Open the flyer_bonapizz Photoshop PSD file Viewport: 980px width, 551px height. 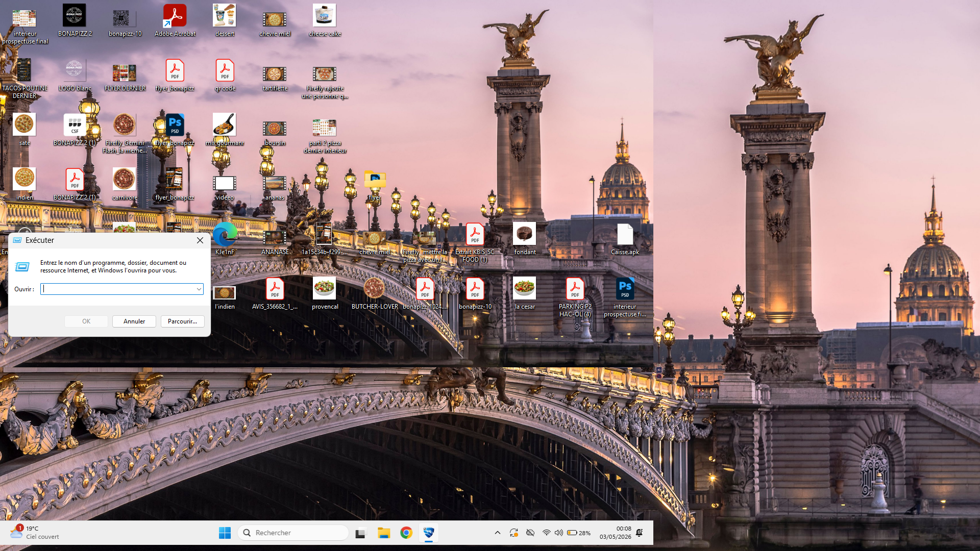175,130
